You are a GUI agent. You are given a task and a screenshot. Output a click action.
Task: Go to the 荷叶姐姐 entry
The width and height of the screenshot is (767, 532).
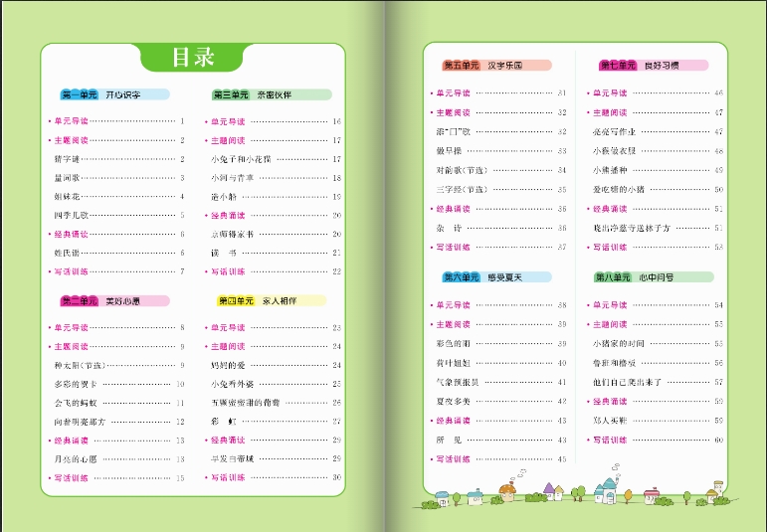pyautogui.click(x=452, y=363)
